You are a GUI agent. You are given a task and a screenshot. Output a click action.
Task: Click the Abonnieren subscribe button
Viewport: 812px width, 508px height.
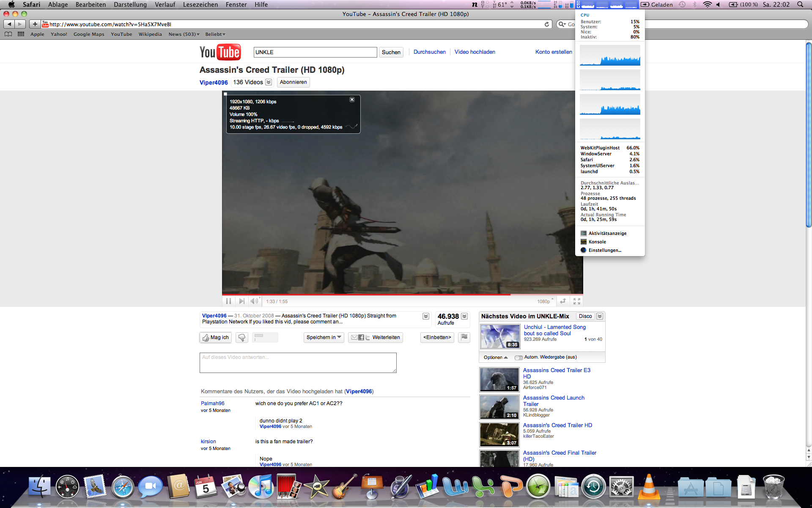[294, 82]
